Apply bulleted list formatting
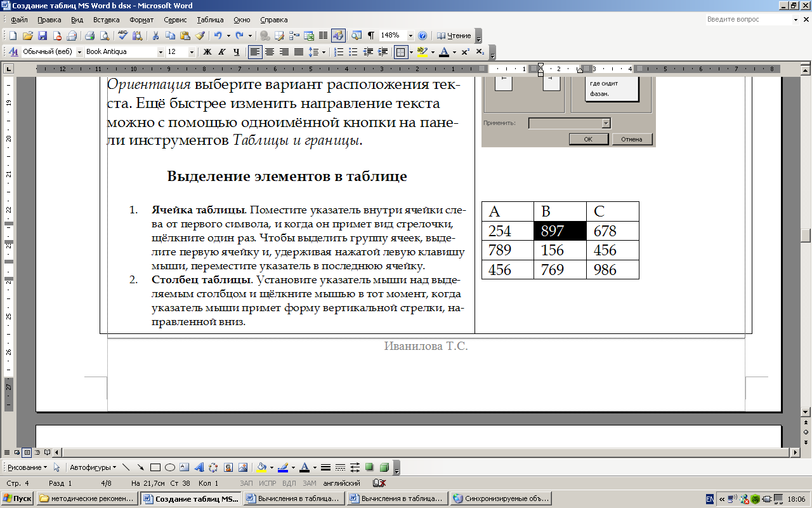The image size is (812, 508). pyautogui.click(x=353, y=52)
